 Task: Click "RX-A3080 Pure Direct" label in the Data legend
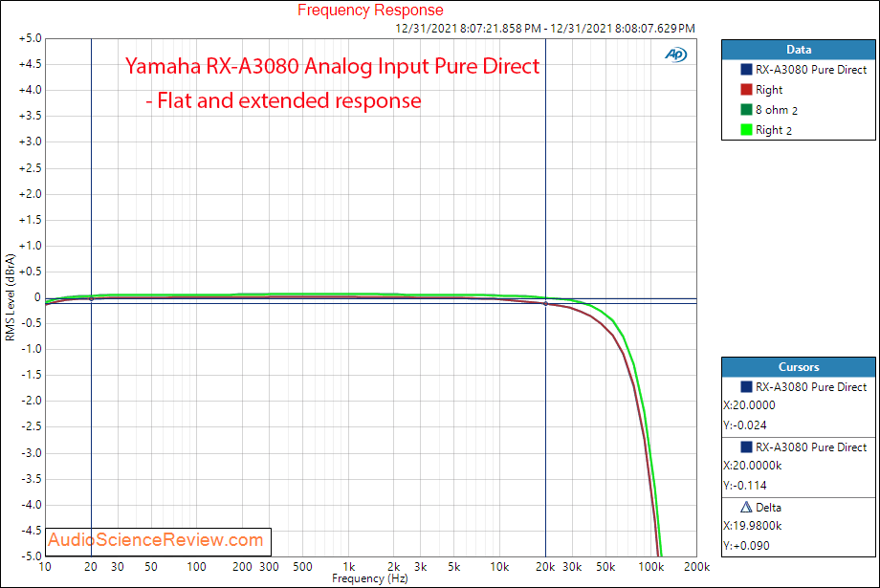[x=811, y=70]
